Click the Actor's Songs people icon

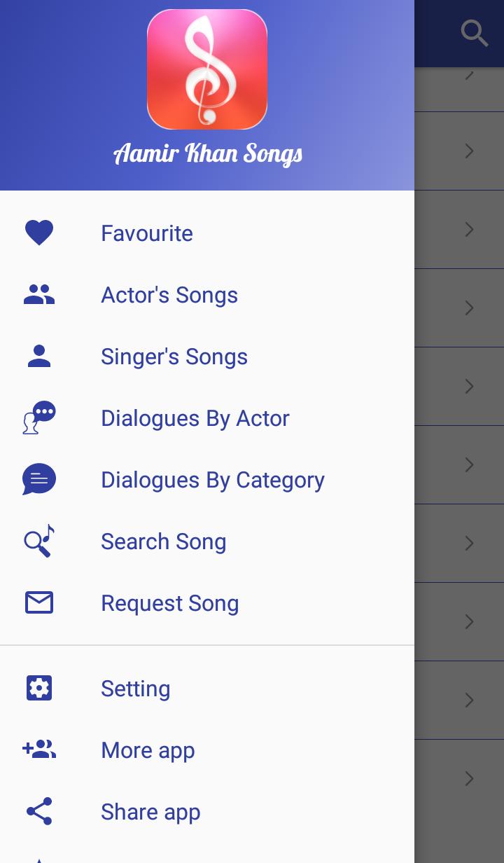[39, 295]
